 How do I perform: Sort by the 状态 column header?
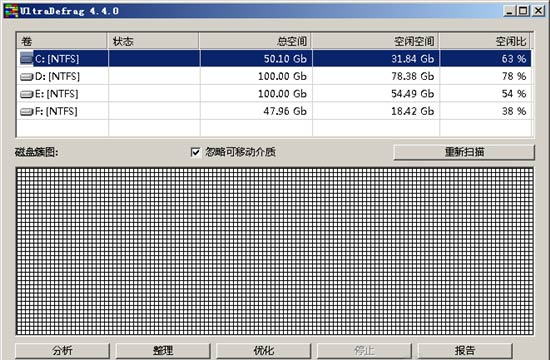tap(153, 41)
